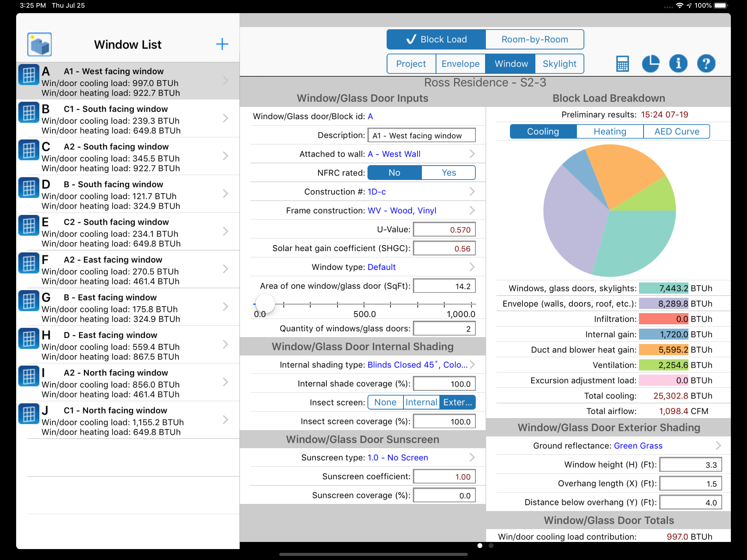Select window icon for D - East facing window

tap(28, 339)
